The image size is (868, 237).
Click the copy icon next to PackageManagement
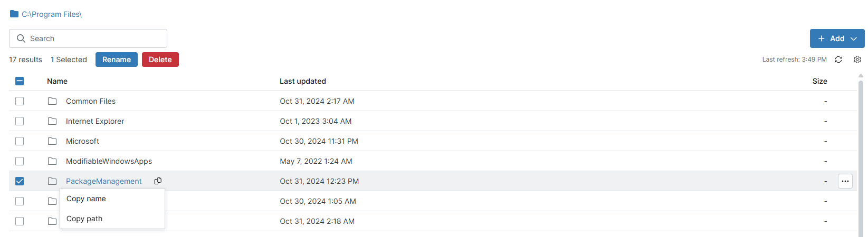point(158,181)
